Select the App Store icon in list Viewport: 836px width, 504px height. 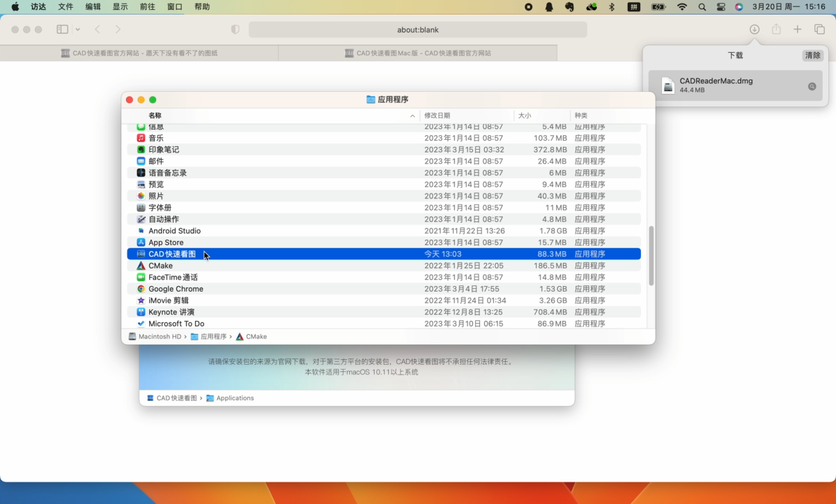[x=141, y=242]
